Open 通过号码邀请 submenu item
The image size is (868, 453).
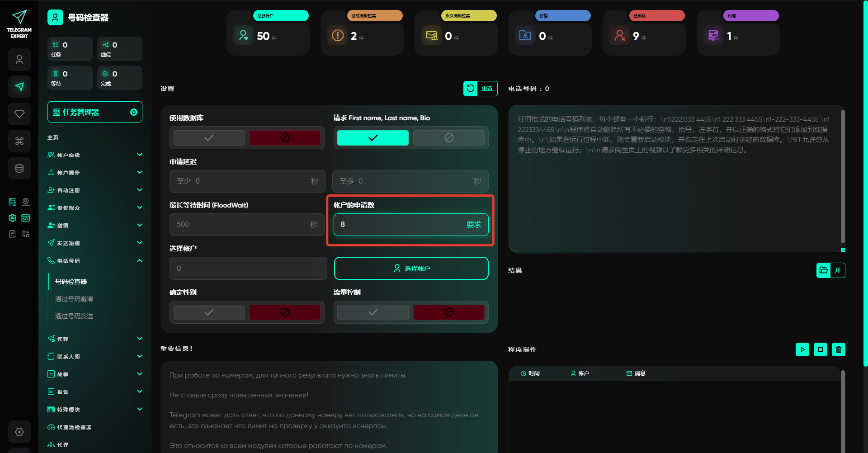(x=74, y=299)
